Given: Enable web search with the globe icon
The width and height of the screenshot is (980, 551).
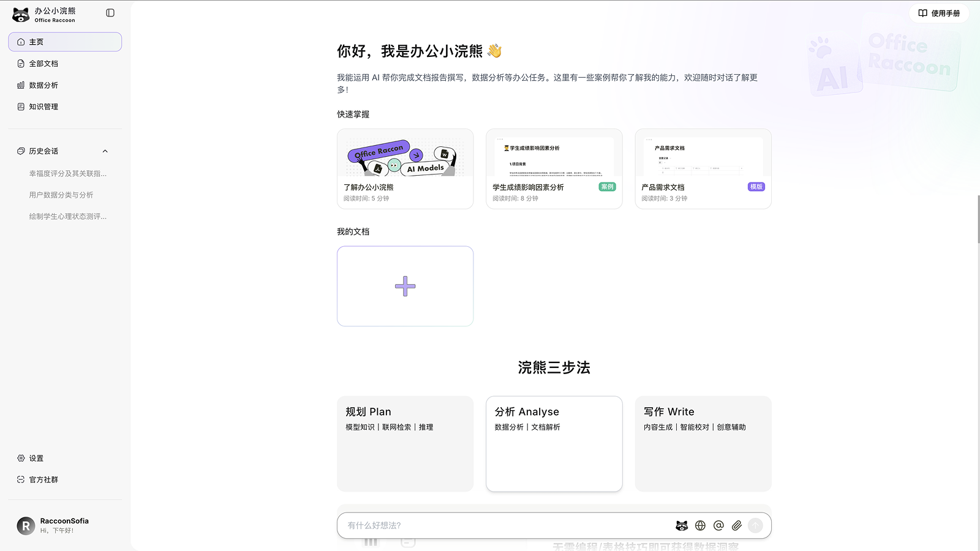Looking at the screenshot, I should click(x=700, y=525).
